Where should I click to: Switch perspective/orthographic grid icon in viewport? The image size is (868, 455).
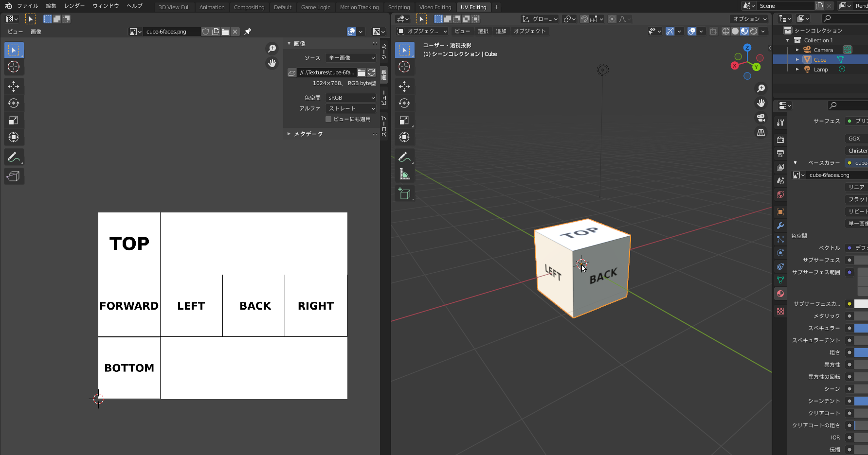[761, 132]
